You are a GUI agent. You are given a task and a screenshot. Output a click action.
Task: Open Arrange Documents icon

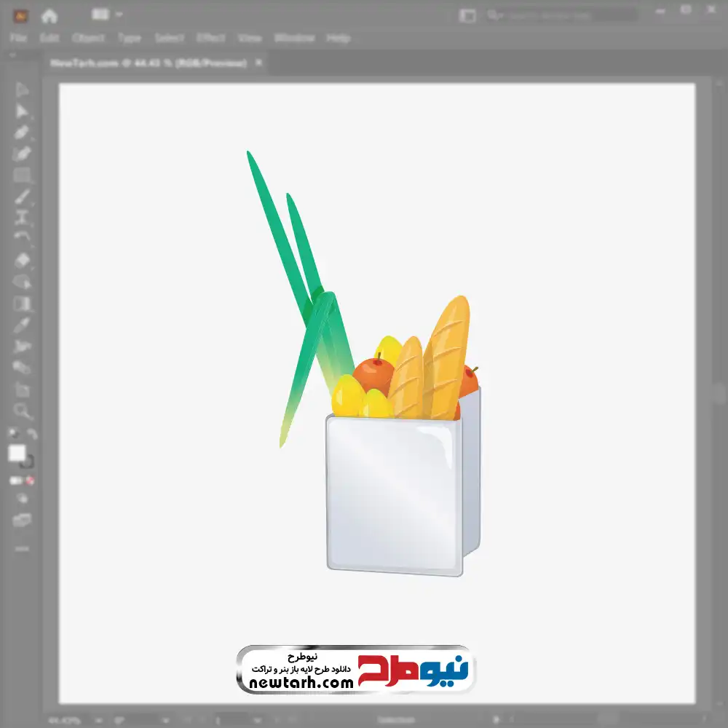(100, 14)
